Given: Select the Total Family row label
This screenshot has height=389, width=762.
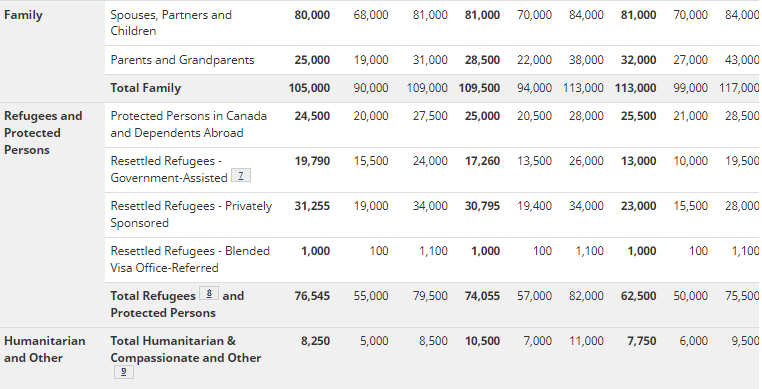Looking at the screenshot, I should point(146,88).
